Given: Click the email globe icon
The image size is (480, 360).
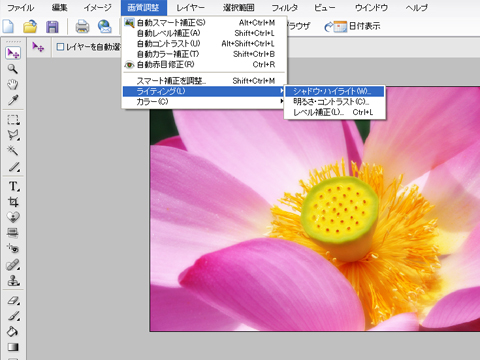Looking at the screenshot, I should click(105, 26).
